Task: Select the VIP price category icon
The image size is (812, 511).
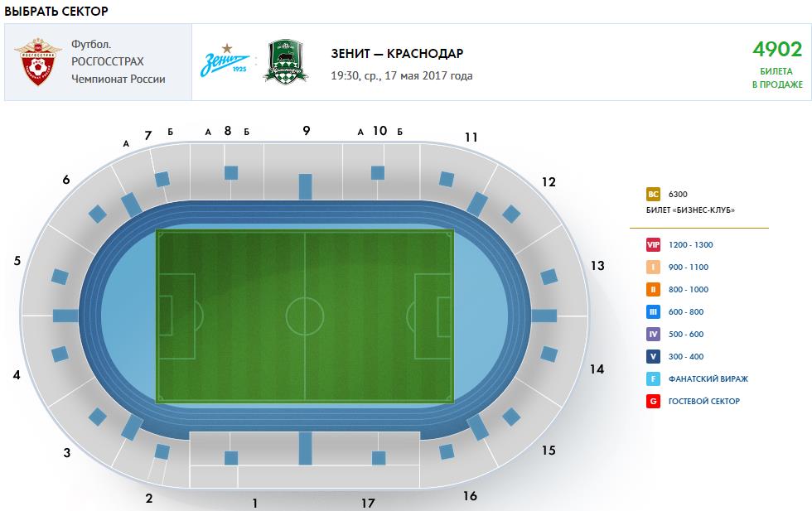Action: 653,245
